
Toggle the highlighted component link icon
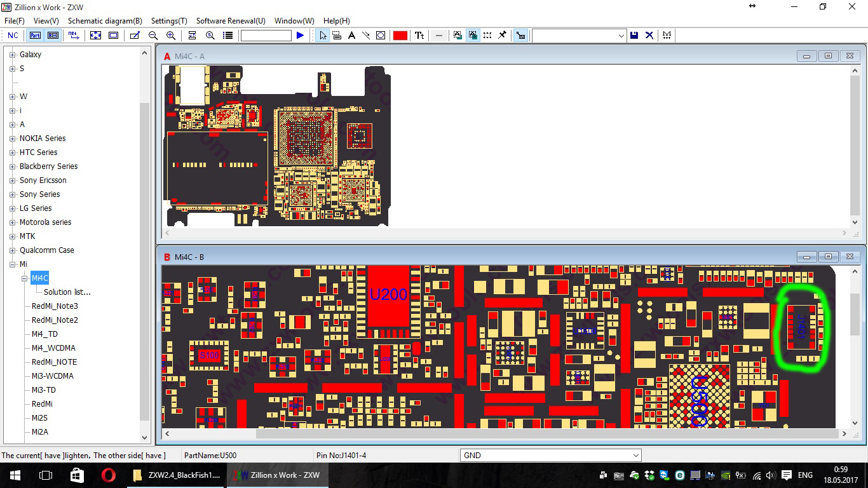(x=520, y=36)
